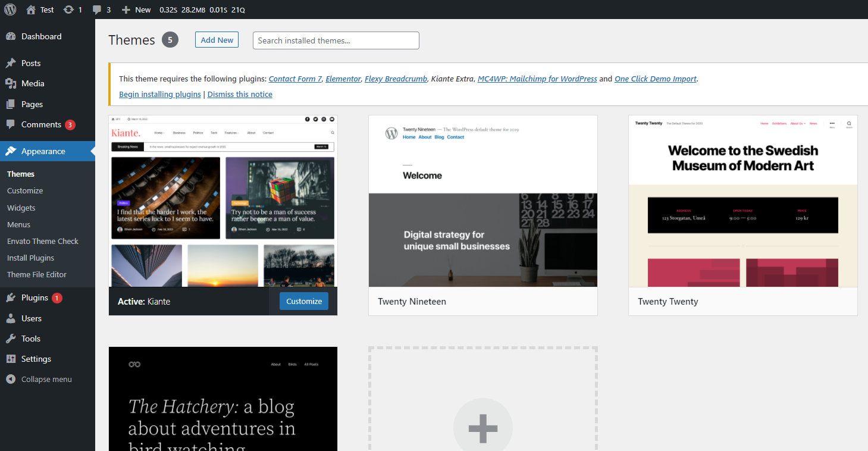Screen dimensions: 868x451
Task: Open One Click Demo Import link
Action: [656, 79]
